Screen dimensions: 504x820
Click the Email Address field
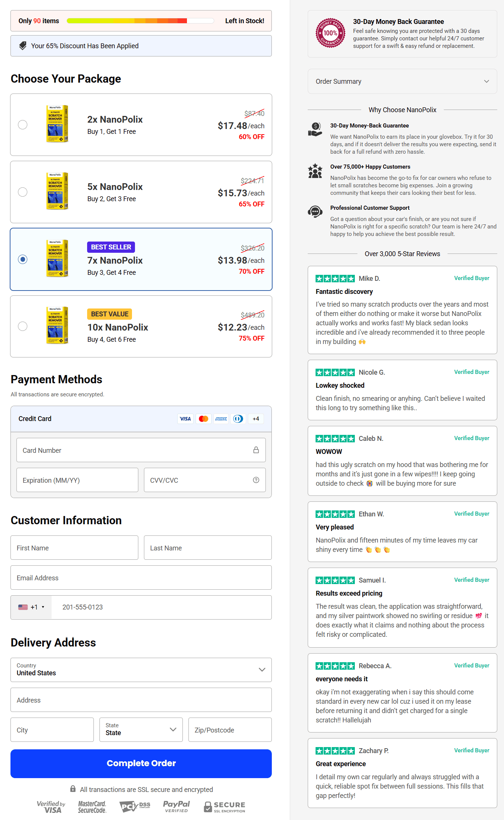[141, 578]
